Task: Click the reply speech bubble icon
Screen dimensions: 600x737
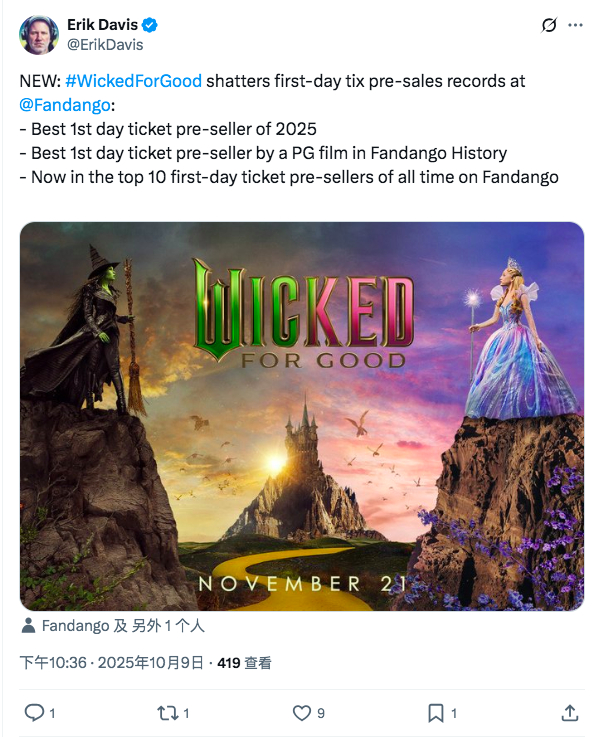Action: 34,713
